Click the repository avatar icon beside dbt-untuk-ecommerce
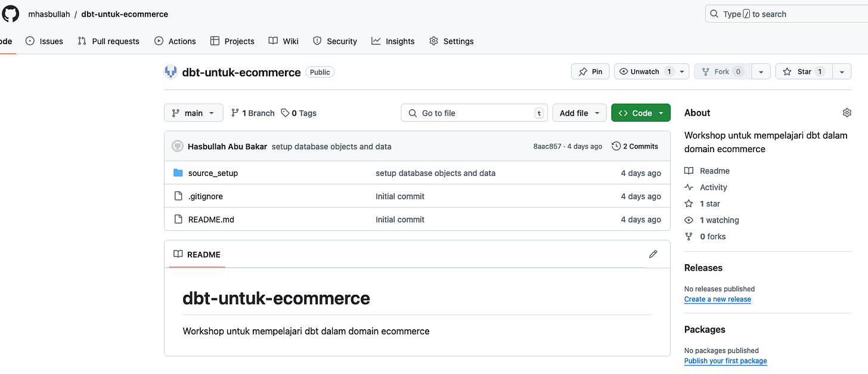868x374 pixels. click(170, 72)
